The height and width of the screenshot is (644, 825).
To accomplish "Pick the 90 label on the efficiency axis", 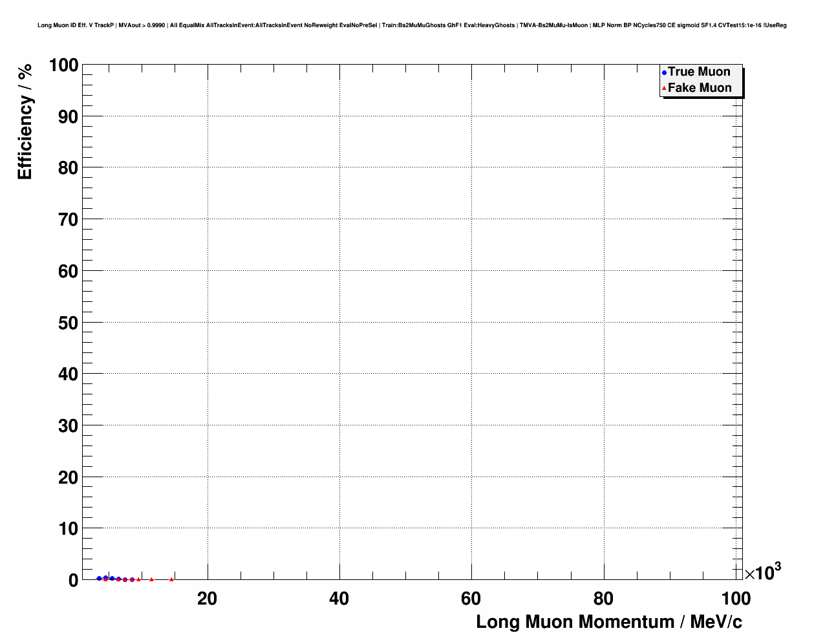I will [x=67, y=117].
